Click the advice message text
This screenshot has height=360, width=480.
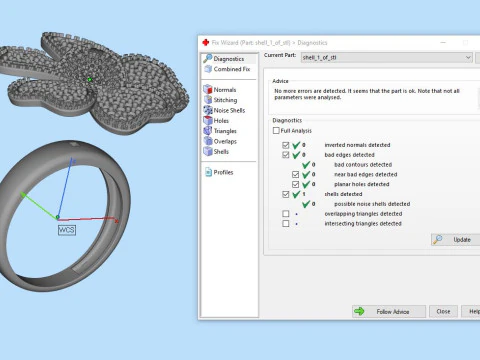[367, 94]
